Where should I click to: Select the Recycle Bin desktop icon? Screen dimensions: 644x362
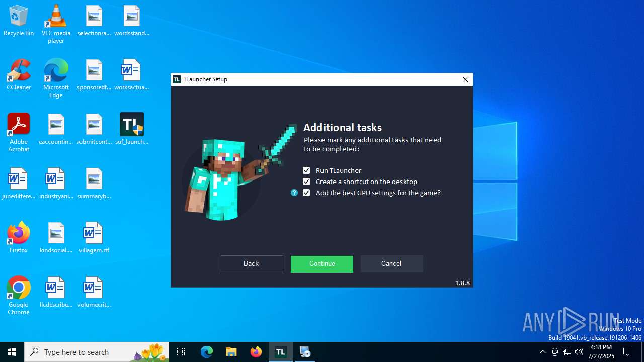pyautogui.click(x=19, y=21)
